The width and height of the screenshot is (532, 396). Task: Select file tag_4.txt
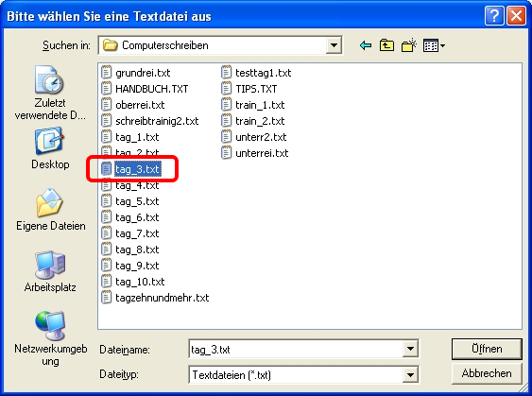coord(130,185)
